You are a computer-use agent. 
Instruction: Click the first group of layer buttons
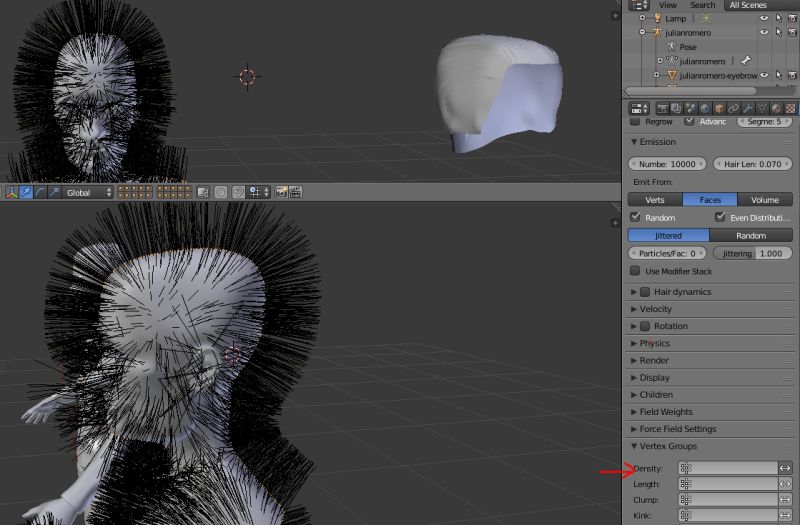tap(135, 192)
